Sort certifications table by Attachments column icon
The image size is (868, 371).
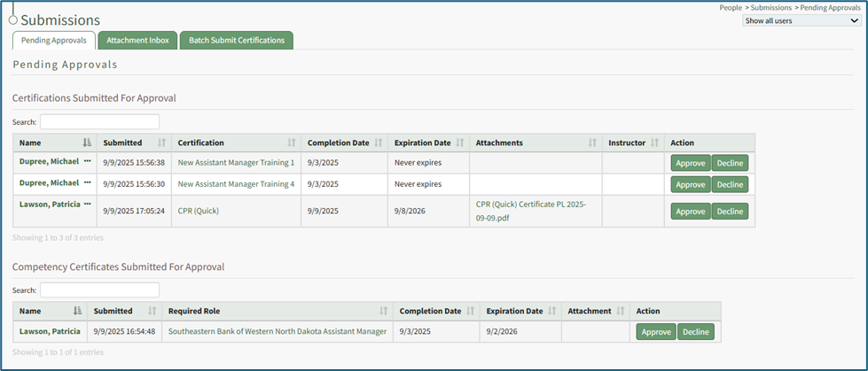click(593, 143)
